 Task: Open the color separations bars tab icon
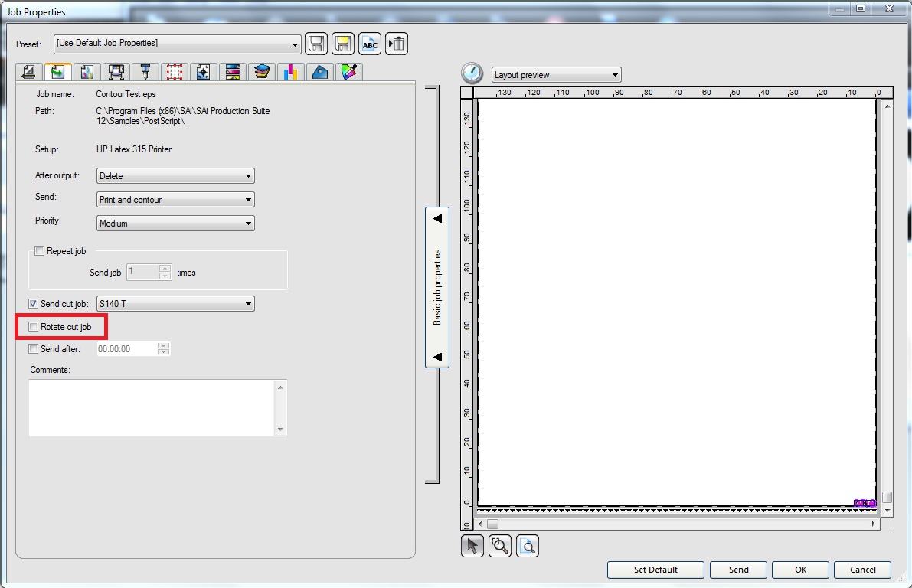coord(233,72)
